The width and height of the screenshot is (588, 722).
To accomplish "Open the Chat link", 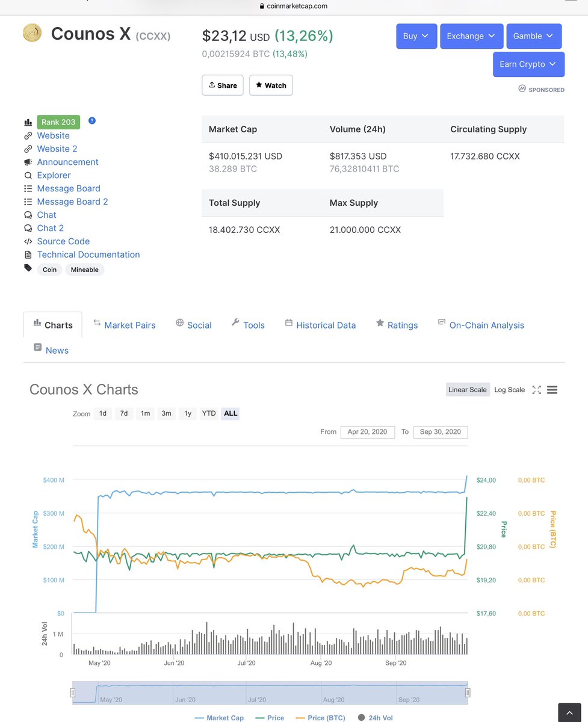I will [x=46, y=215].
